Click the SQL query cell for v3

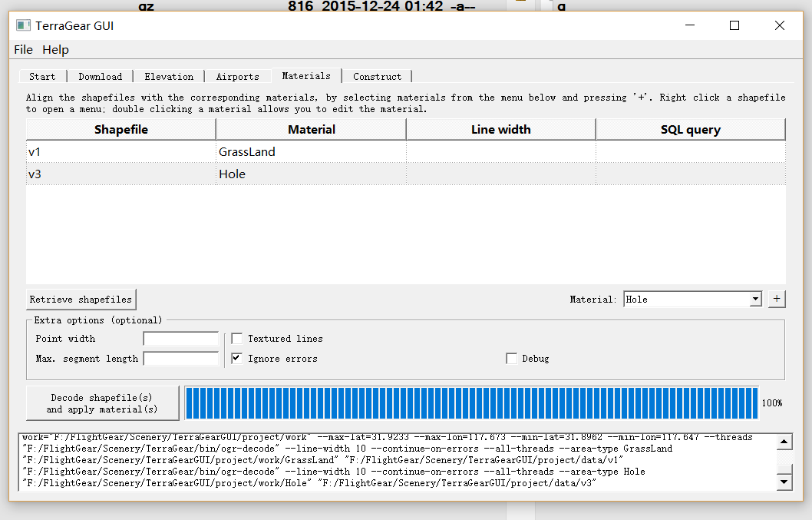(x=691, y=174)
